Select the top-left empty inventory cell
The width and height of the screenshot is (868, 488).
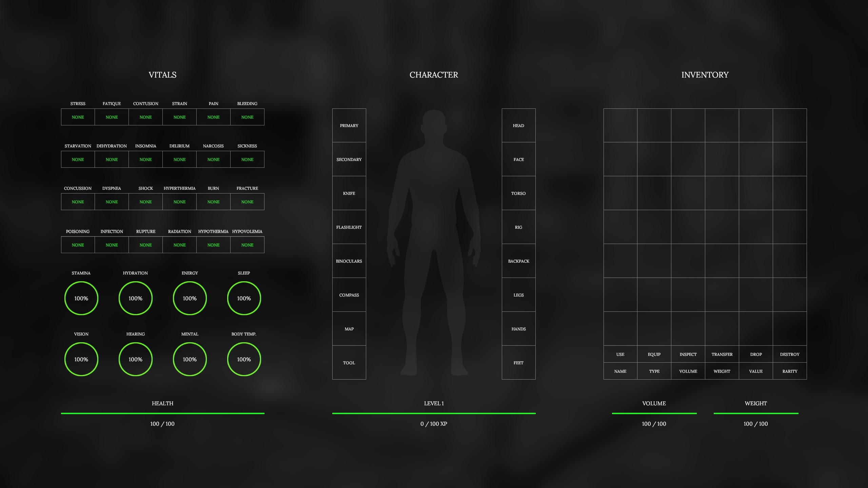(x=620, y=125)
